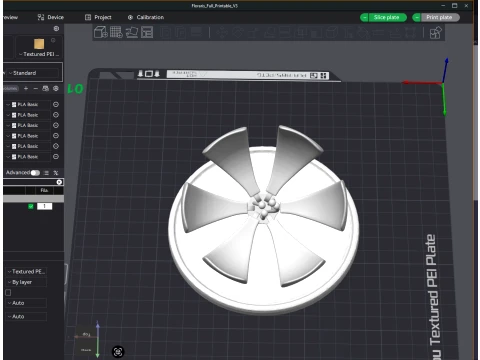Switch to the Preview tab

coord(11,17)
